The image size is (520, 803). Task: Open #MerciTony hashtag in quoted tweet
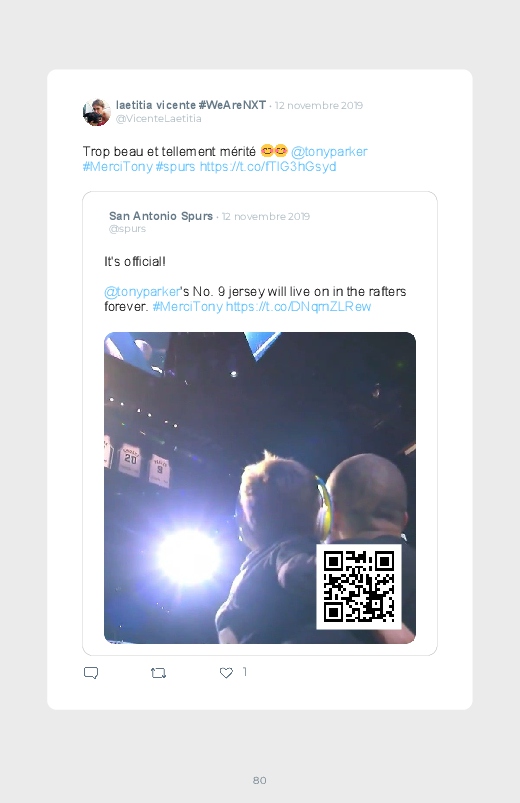coord(188,307)
